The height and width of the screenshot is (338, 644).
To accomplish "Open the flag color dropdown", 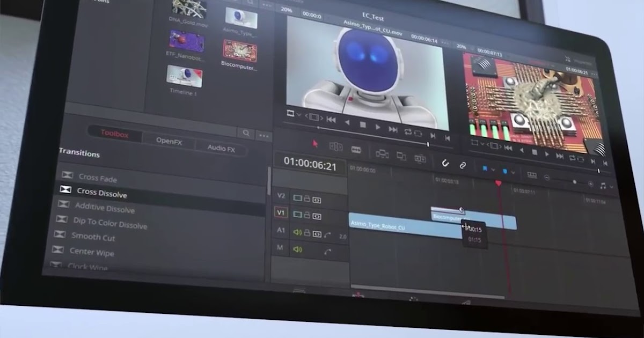I will pos(492,170).
